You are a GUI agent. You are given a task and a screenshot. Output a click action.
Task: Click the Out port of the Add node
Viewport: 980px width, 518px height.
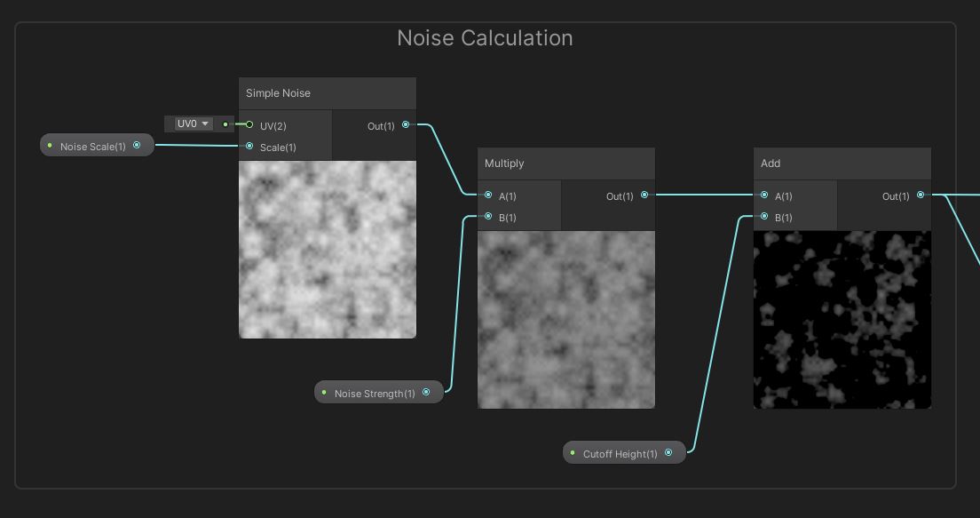pyautogui.click(x=921, y=194)
